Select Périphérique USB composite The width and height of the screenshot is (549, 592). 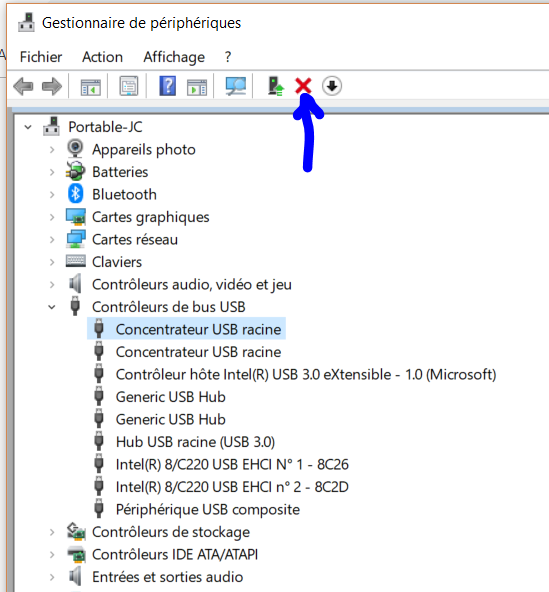click(x=208, y=510)
